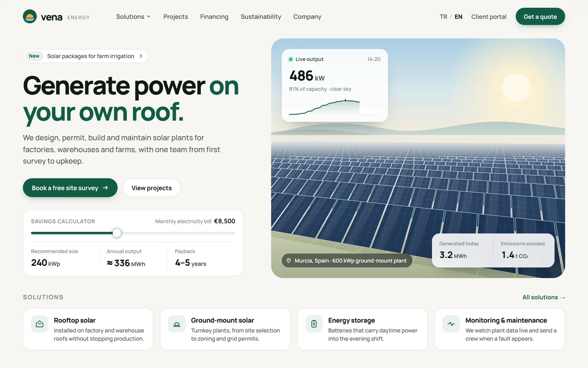Open the Ground-mount solar card title
This screenshot has width=588, height=368.
[222, 320]
